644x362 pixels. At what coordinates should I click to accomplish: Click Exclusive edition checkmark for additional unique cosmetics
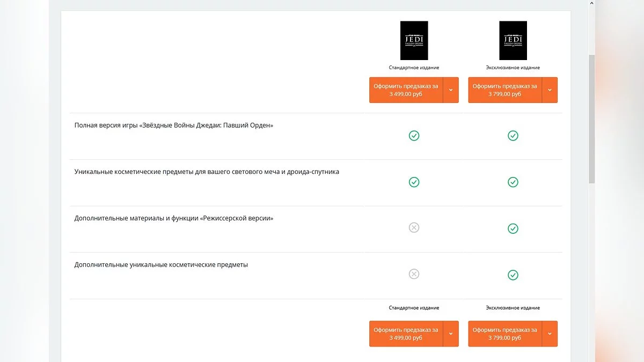513,275
